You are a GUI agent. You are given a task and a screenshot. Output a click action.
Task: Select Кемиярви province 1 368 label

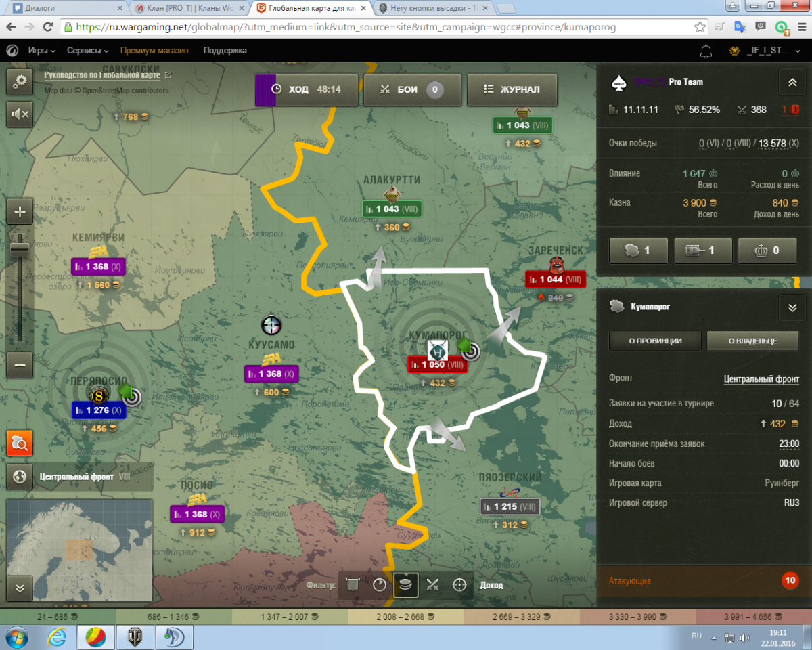coord(99,267)
